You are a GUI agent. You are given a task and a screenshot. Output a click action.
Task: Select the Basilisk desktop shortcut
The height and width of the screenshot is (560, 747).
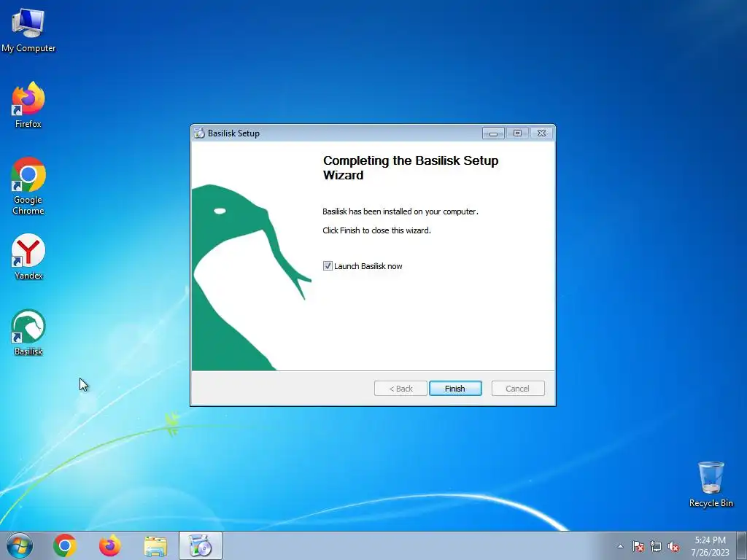coord(28,332)
